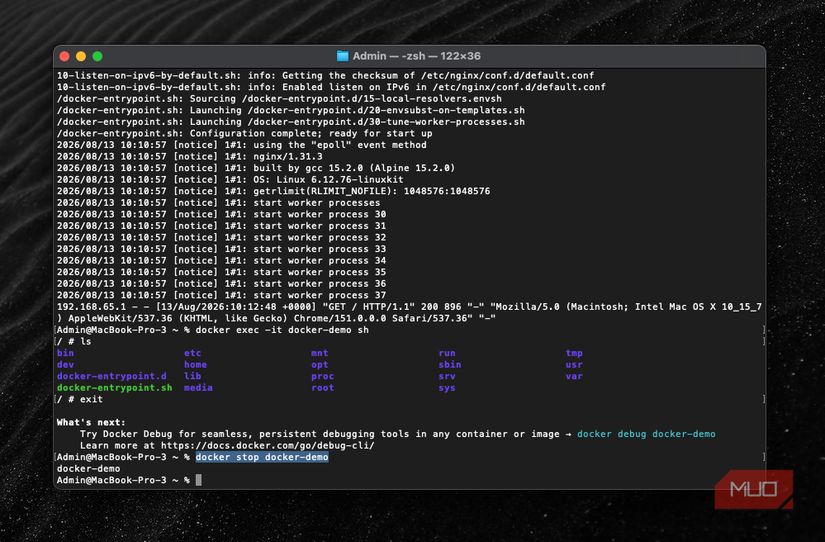Click the '/ # exit' command line
Image resolution: width=825 pixels, height=542 pixels.
80,399
